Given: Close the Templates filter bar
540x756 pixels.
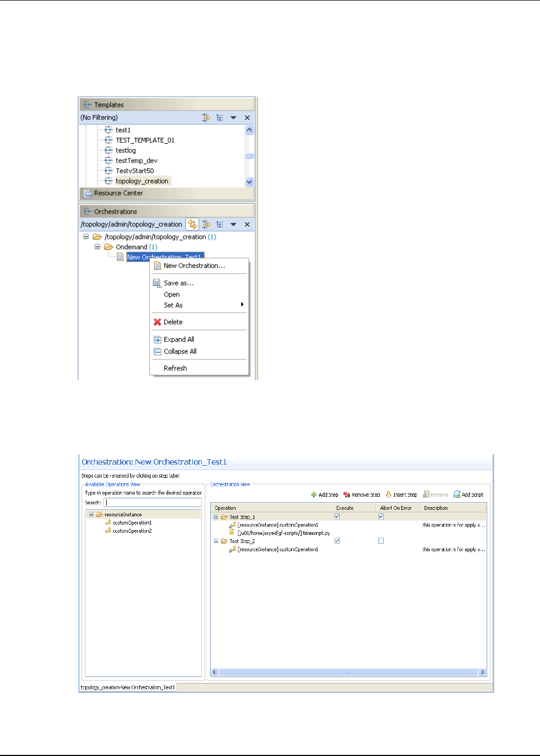Looking at the screenshot, I should coord(247,118).
